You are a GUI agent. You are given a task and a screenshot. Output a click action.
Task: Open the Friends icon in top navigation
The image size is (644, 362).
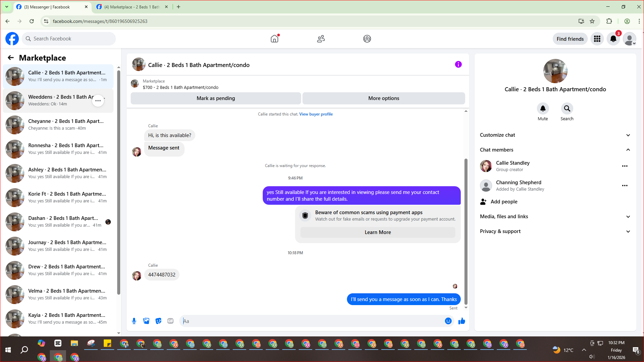321,39
